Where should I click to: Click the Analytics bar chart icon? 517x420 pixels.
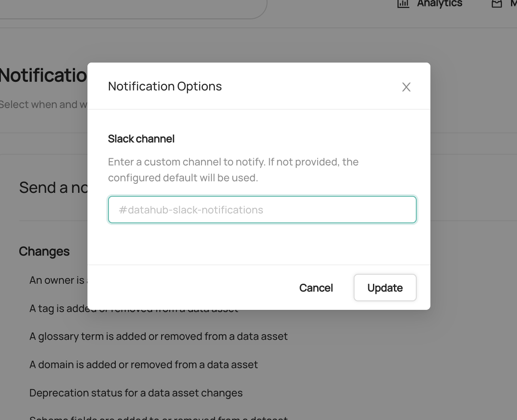(403, 3)
